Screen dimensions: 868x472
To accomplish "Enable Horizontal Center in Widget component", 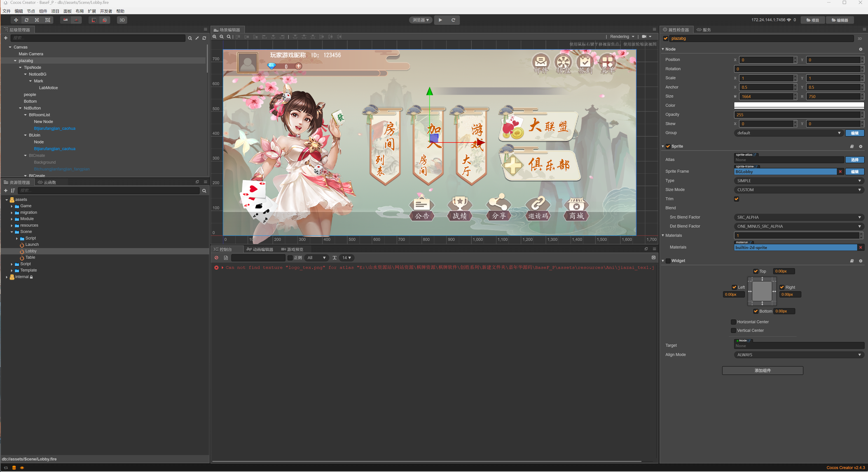I will [x=733, y=322].
